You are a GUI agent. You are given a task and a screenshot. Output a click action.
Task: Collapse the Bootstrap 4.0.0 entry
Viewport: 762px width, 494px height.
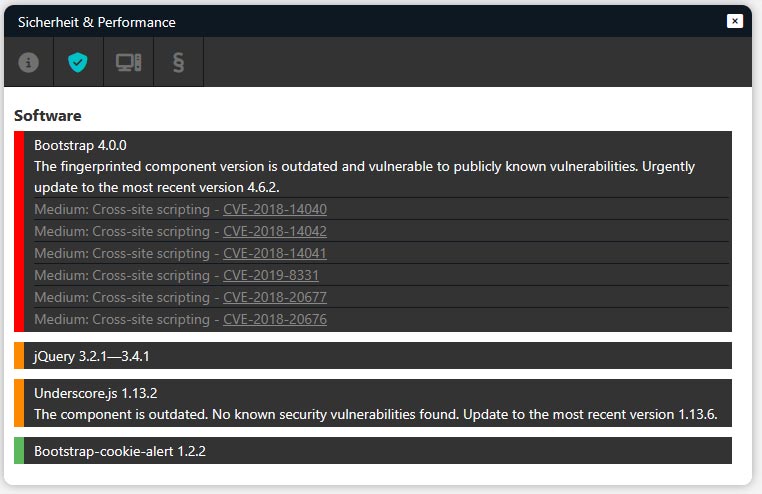(80, 144)
